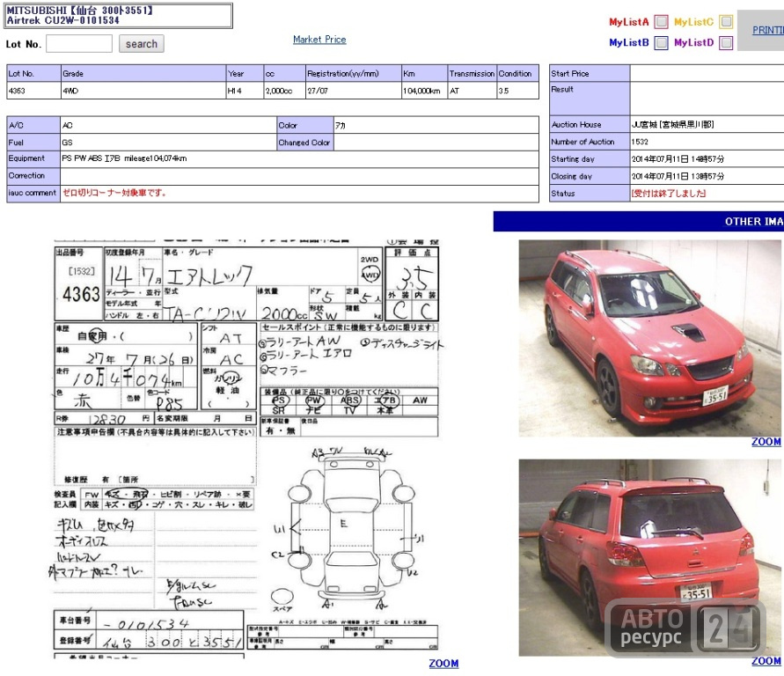Screen dimensions: 784x676
Task: Click the Start Price label cell
Action: click(590, 74)
